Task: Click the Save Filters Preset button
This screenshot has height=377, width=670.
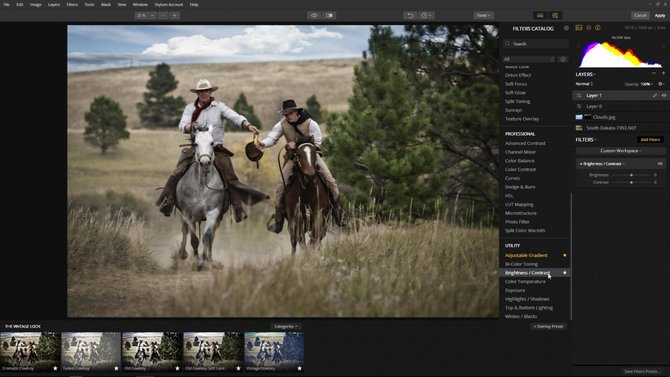Action: [642, 371]
